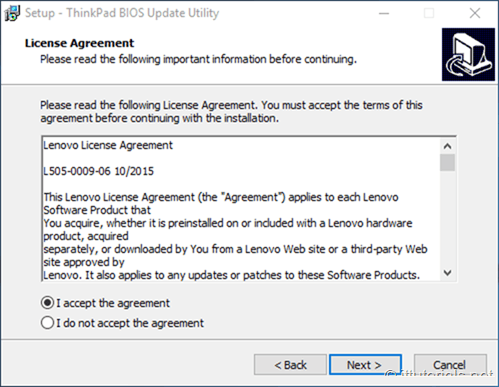Image resolution: width=499 pixels, height=387 pixels.
Task: Cancel the BIOS update setup
Action: pyautogui.click(x=450, y=365)
